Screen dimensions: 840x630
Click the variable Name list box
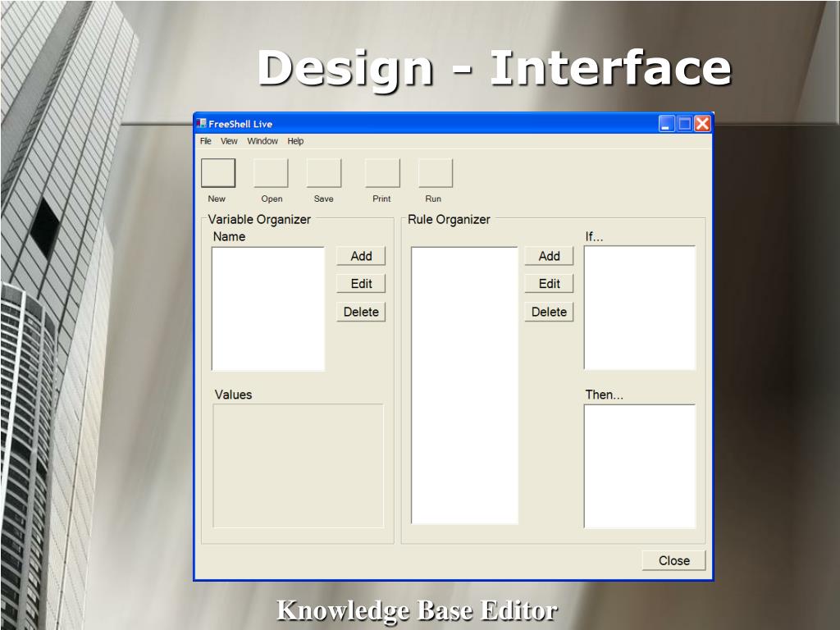pyautogui.click(x=268, y=308)
